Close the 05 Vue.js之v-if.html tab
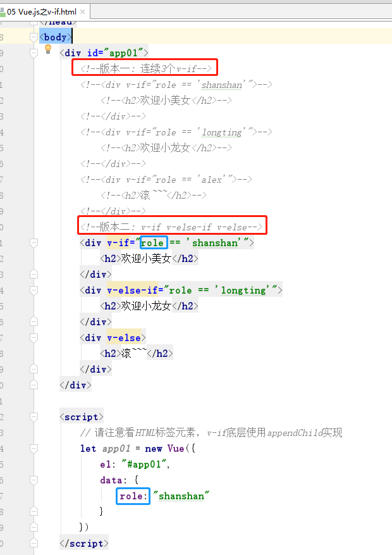392x555 pixels. click(82, 11)
